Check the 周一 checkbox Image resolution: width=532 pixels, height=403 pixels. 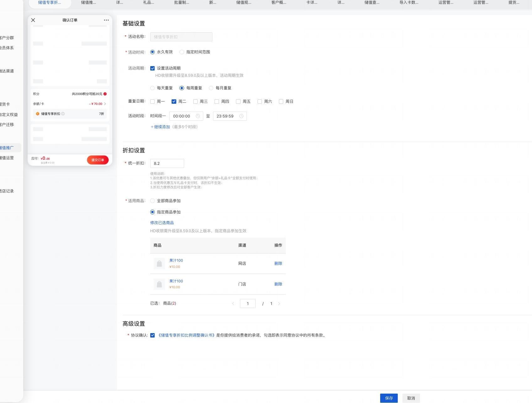tap(152, 102)
